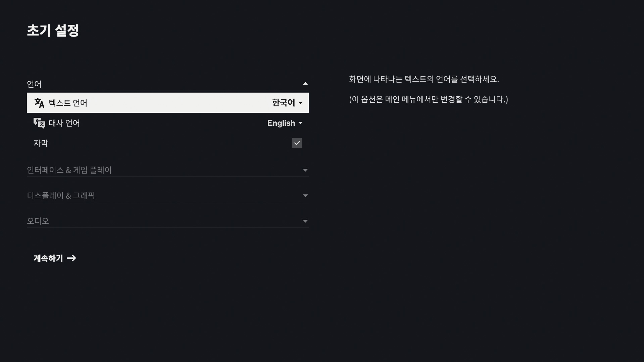644x362 pixels.
Task: Select the 텍스트 언어 option label
Action: pos(68,103)
